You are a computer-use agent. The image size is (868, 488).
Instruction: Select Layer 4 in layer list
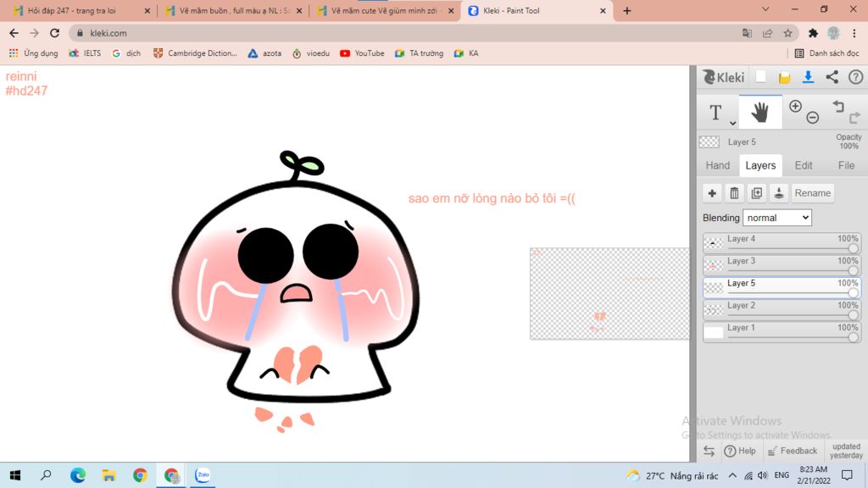(x=782, y=243)
